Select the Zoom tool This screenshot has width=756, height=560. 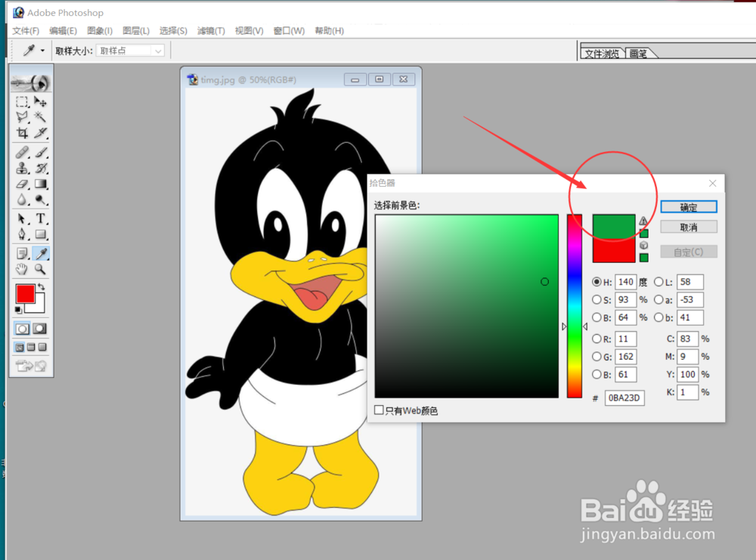[41, 269]
